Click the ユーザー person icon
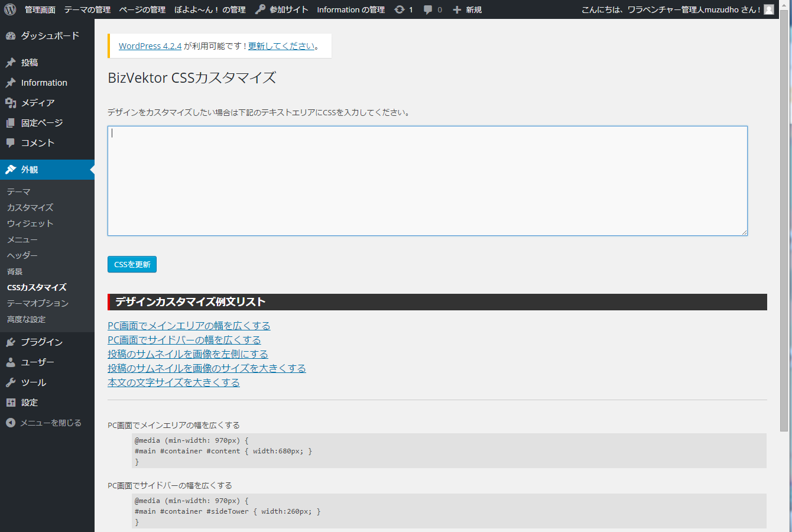 pos(11,362)
